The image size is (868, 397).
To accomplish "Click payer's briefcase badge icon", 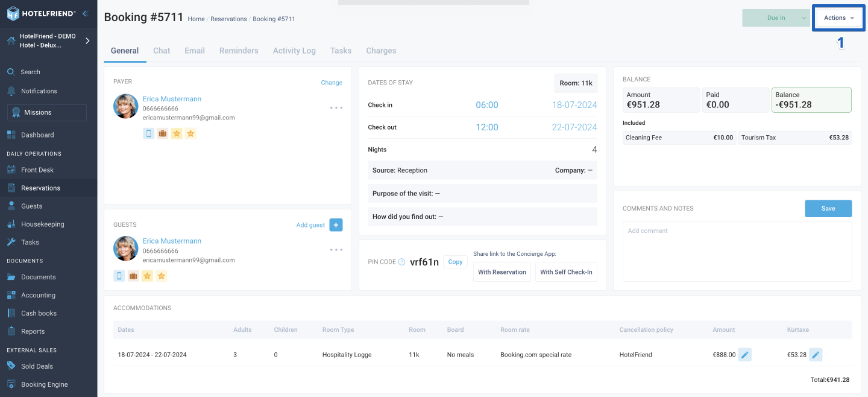I will tap(162, 133).
